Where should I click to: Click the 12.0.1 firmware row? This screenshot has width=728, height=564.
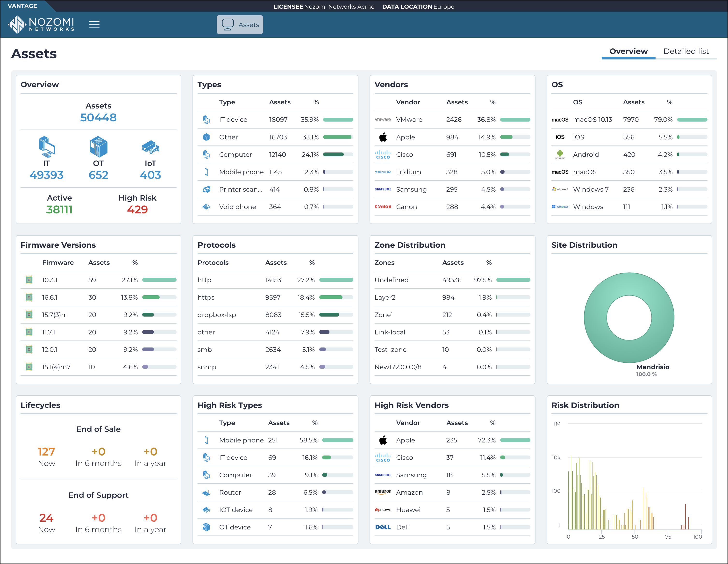98,350
